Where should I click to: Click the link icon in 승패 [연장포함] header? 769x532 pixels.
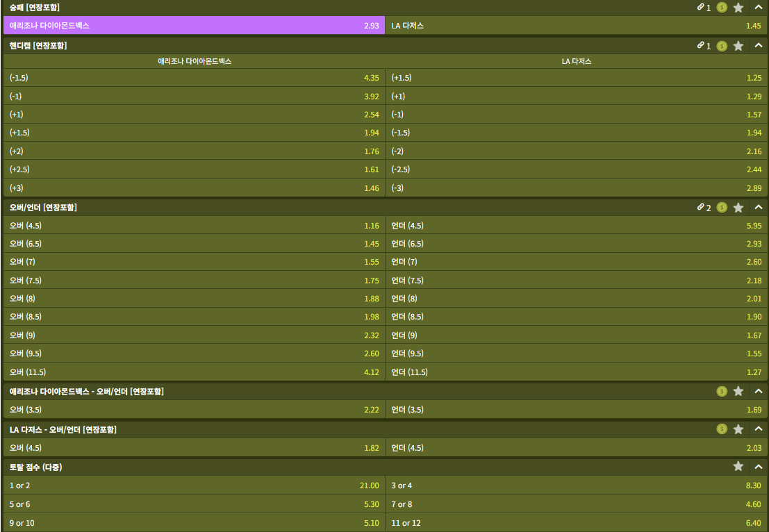point(701,7)
